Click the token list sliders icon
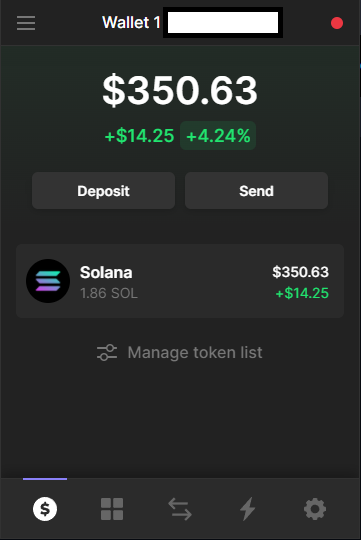Viewport: 361px width, 540px height. coord(107,352)
